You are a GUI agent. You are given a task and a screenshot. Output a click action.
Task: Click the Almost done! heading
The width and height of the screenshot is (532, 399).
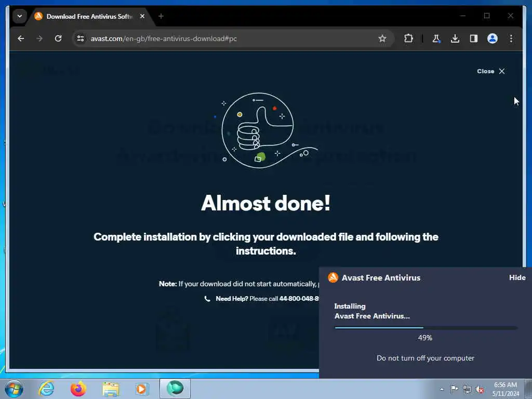click(x=265, y=203)
